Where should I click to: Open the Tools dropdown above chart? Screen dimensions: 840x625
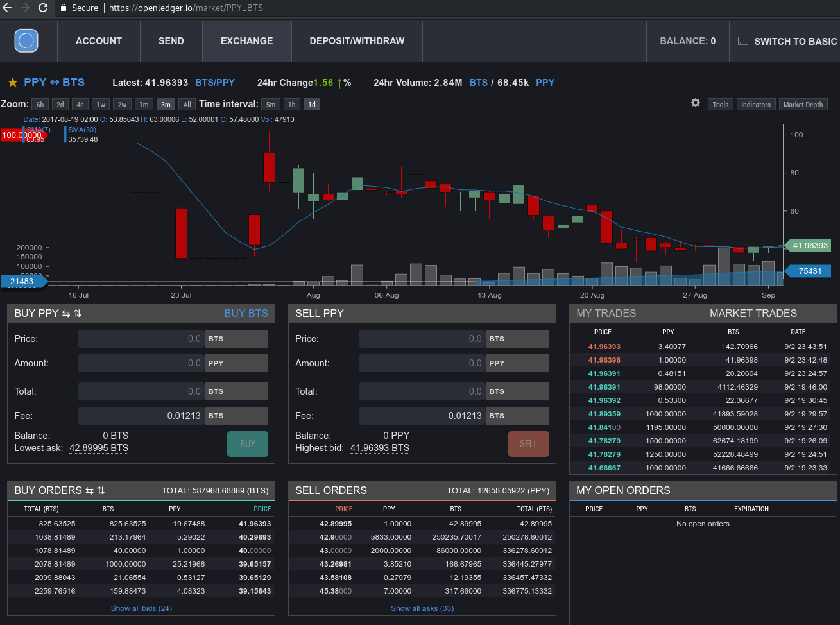pos(721,105)
